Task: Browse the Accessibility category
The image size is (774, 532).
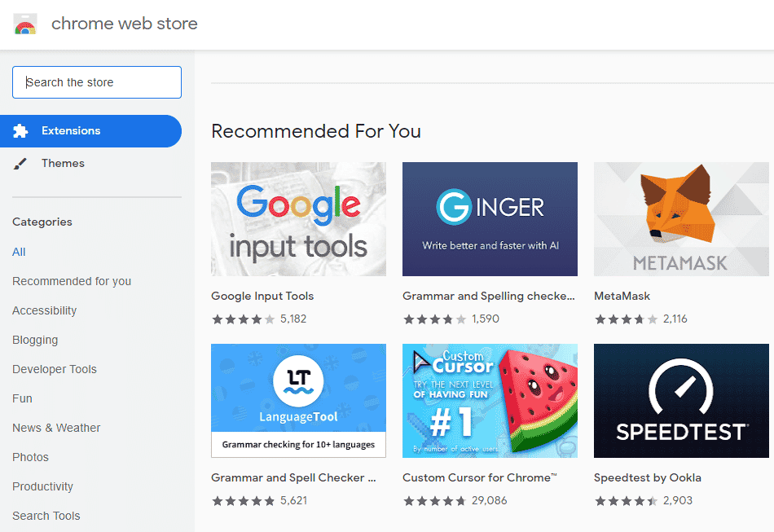Action: (45, 310)
